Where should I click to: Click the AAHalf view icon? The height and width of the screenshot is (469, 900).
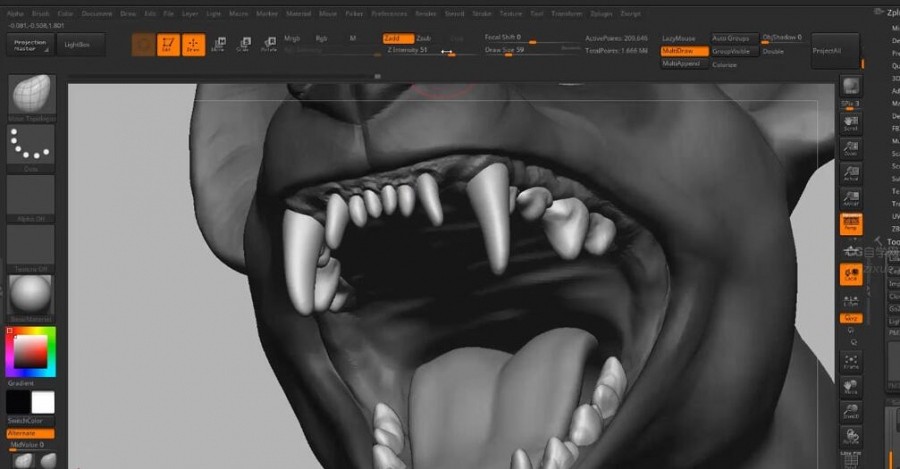click(851, 199)
